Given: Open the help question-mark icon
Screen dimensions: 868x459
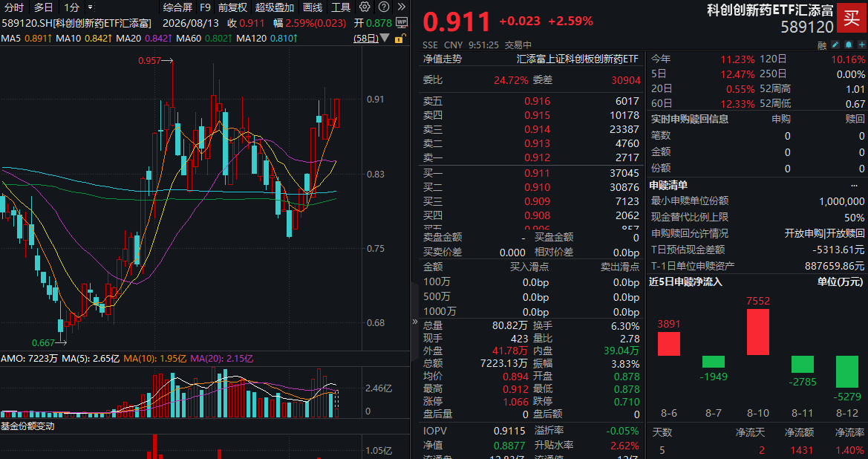Looking at the screenshot, I should (384, 7).
